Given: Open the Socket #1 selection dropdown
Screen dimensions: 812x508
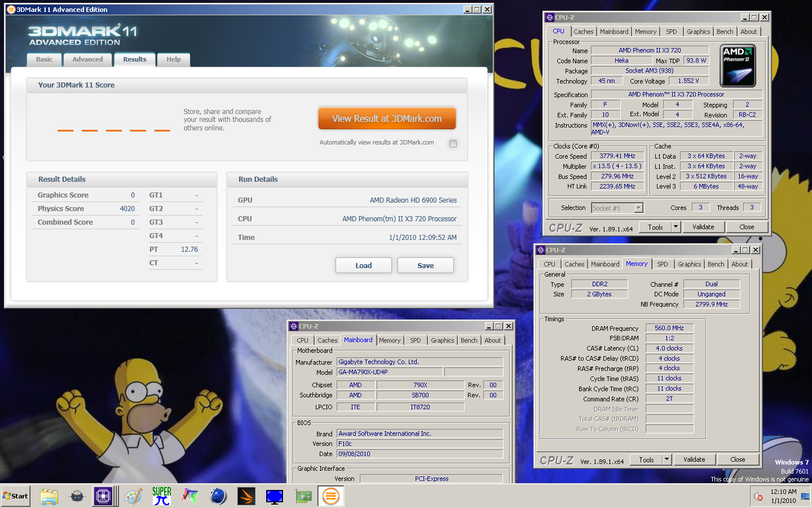Looking at the screenshot, I should pyautogui.click(x=638, y=208).
